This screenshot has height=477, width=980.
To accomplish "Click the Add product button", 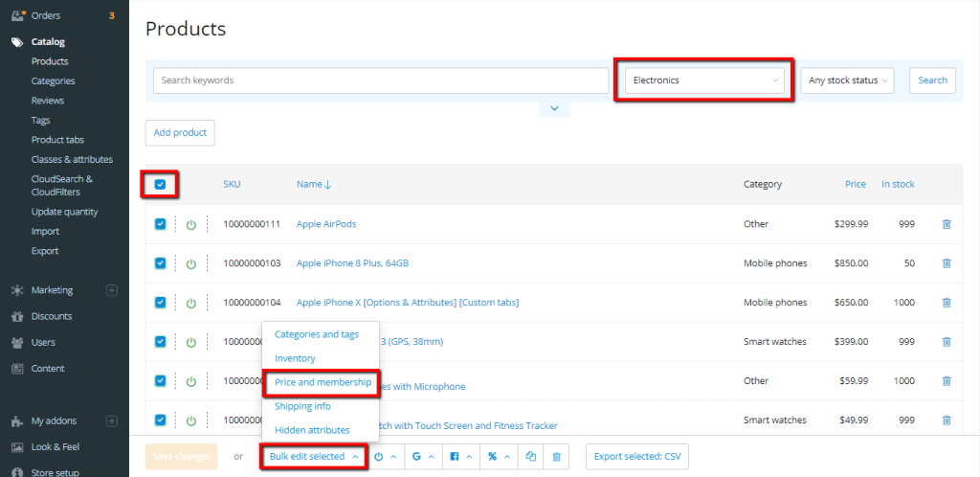I will [x=180, y=132].
